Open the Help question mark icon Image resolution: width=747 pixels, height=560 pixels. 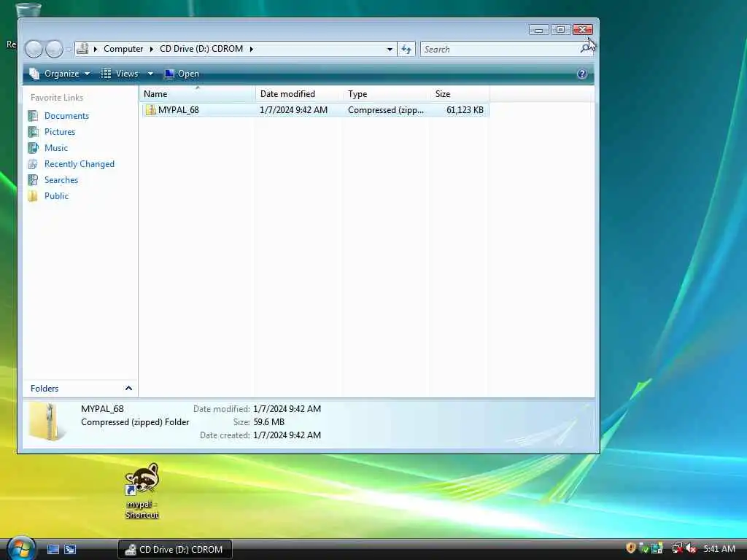(x=581, y=74)
